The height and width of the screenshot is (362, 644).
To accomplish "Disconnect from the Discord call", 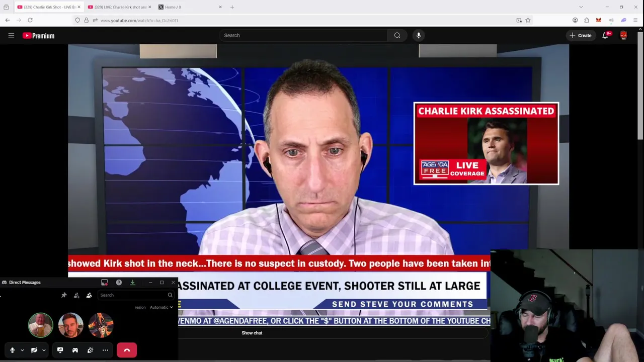I will coord(127,350).
